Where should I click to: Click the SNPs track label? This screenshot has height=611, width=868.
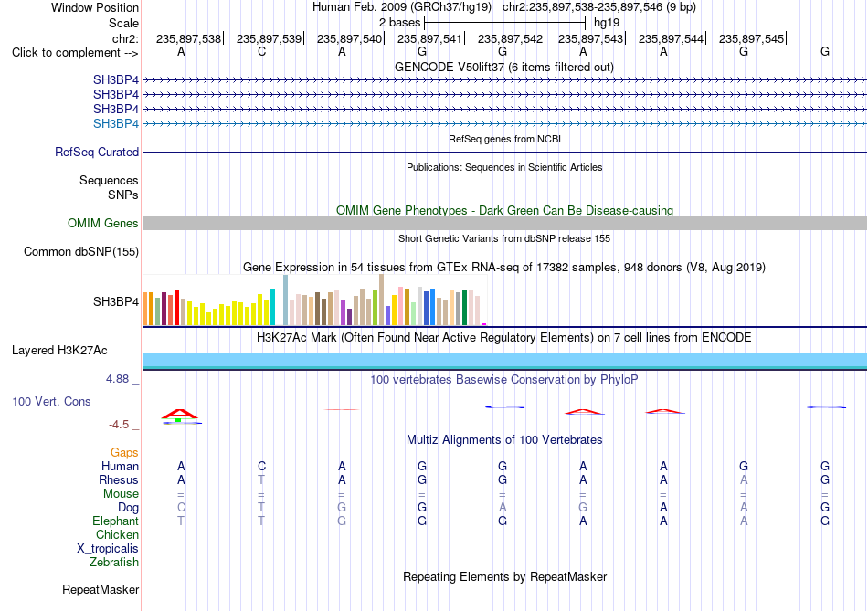(123, 195)
